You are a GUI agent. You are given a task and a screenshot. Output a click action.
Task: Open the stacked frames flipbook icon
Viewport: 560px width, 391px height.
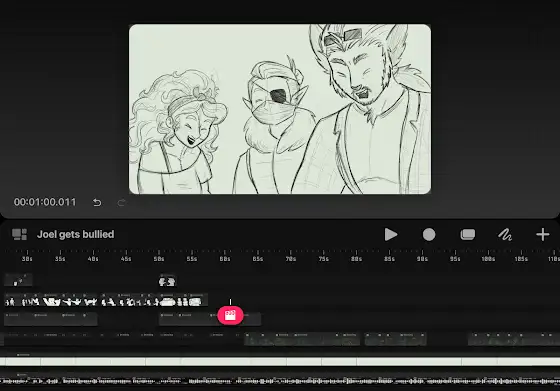pyautogui.click(x=468, y=235)
